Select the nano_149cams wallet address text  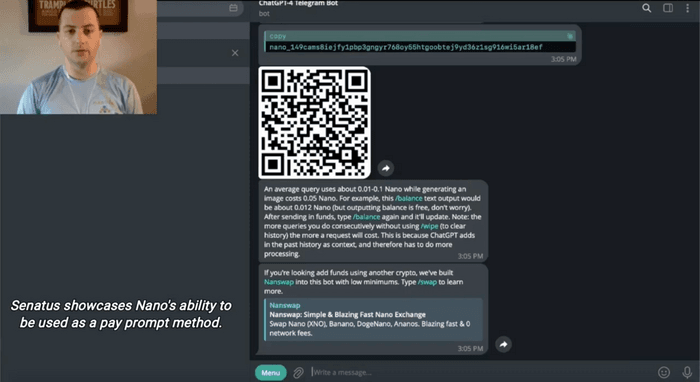[406, 47]
